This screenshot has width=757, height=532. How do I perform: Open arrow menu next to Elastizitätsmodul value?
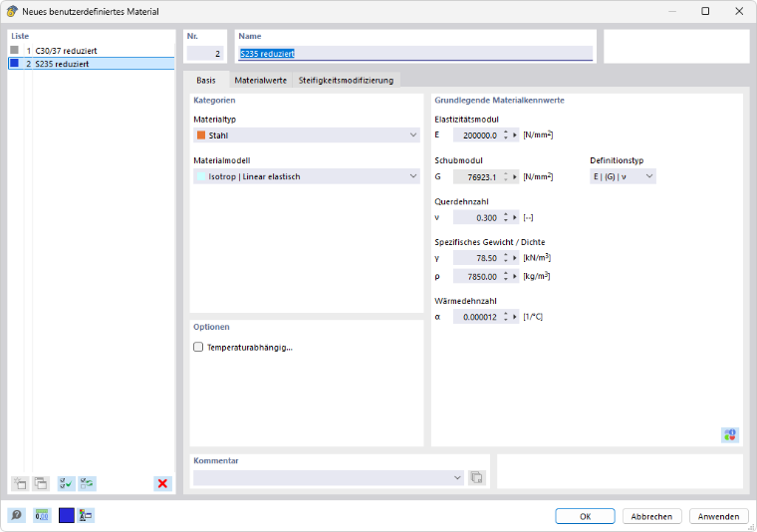coord(515,135)
